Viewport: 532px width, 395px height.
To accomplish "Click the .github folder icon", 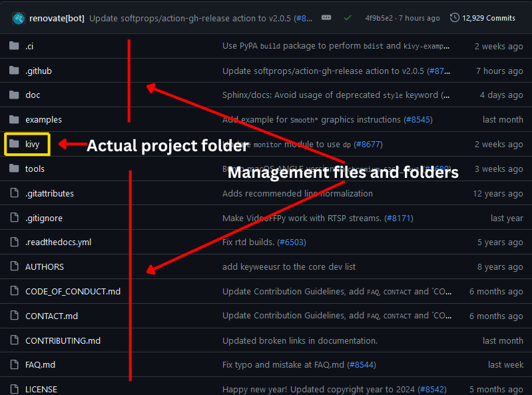I will pyautogui.click(x=14, y=71).
